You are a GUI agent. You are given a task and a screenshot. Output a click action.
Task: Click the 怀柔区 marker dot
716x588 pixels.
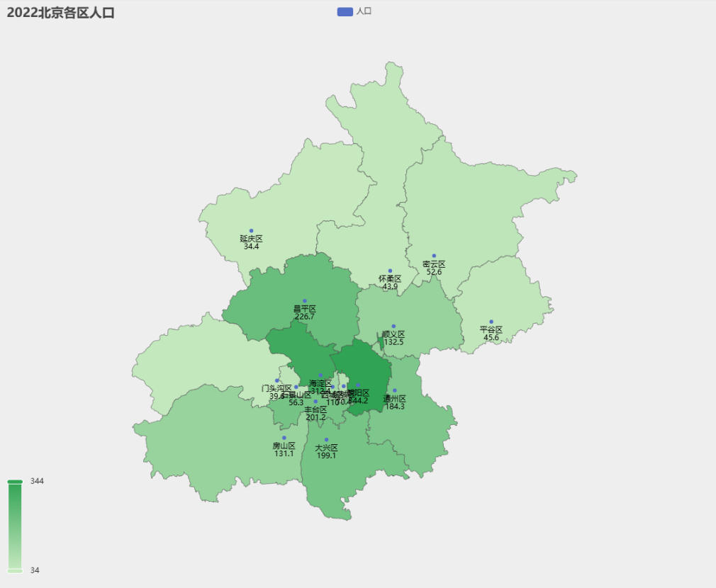coord(390,271)
